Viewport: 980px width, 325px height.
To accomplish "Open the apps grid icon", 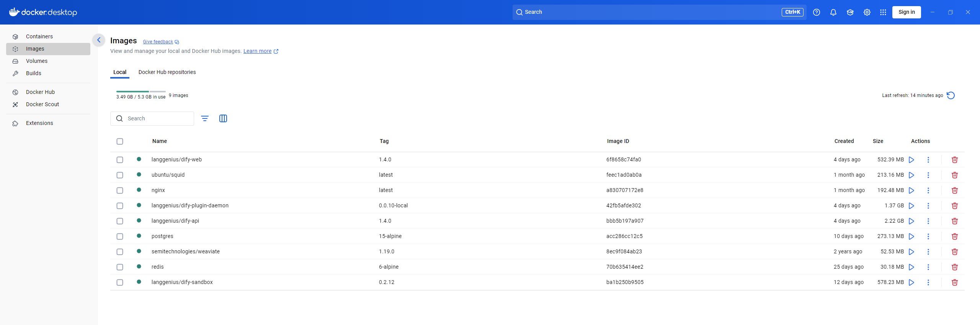I will [x=883, y=12].
